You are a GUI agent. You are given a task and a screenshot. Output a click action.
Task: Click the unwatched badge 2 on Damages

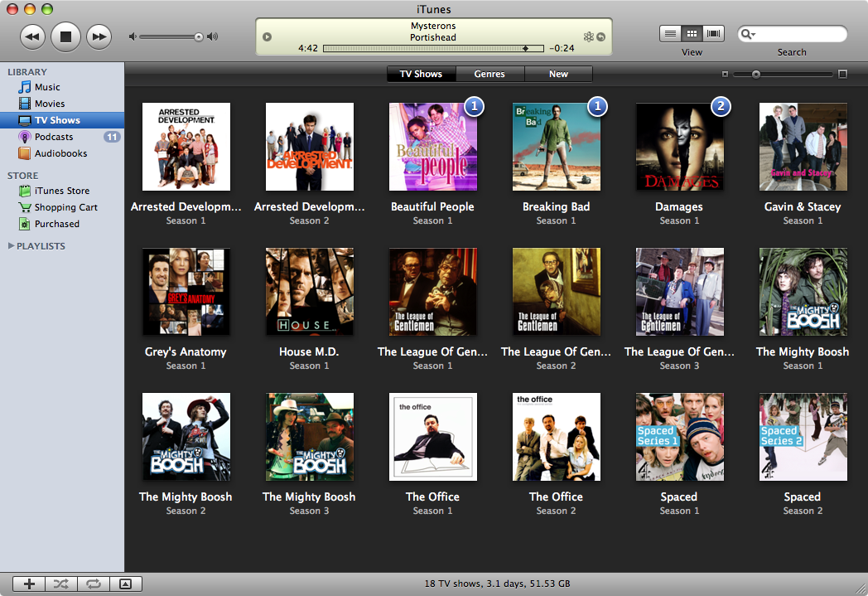click(721, 106)
